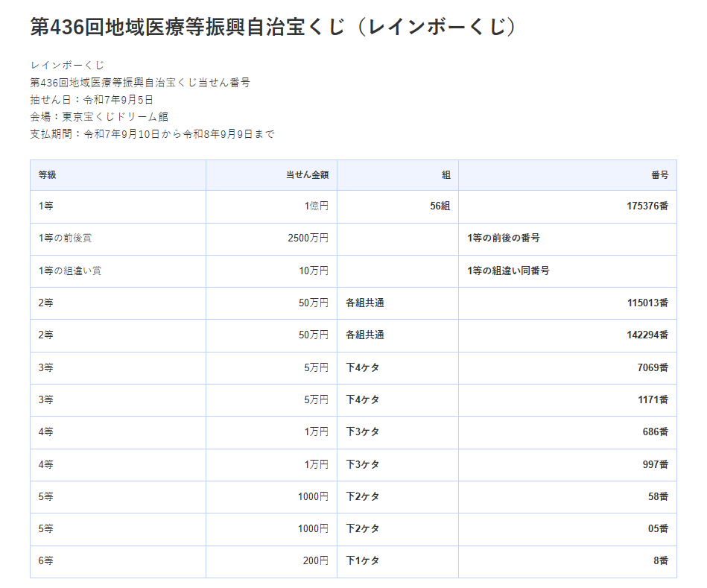Click 下3ケタ in the 686番 row
The image size is (707, 588).
coord(363,432)
